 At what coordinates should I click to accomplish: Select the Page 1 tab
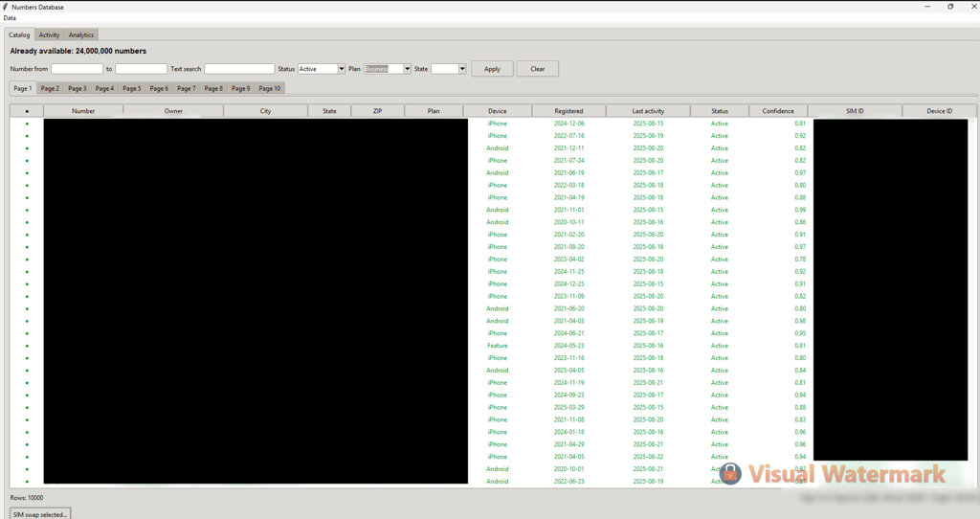tap(23, 88)
